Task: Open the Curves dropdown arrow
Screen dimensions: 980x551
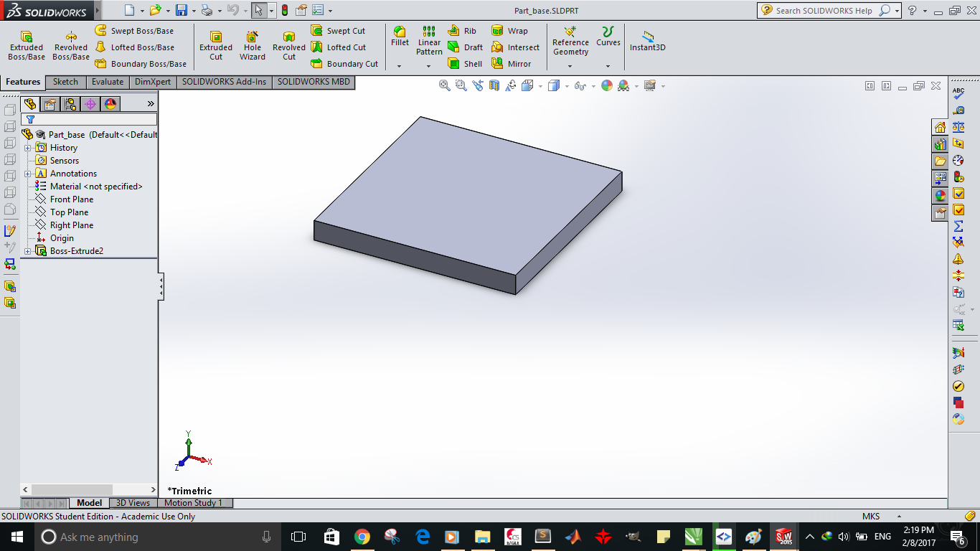Action: tap(608, 66)
